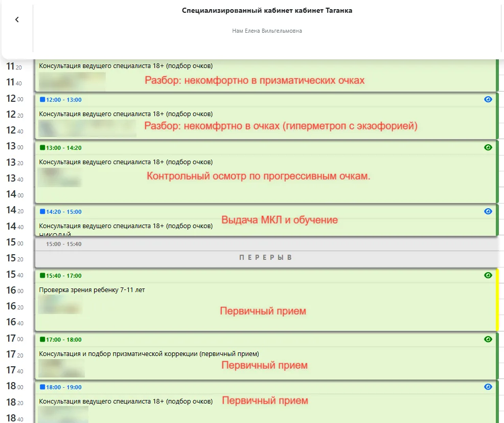Image resolution: width=504 pixels, height=423 pixels.
Task: Click the eye icon on the 13:00 - 14:20 appointment
Action: point(488,147)
